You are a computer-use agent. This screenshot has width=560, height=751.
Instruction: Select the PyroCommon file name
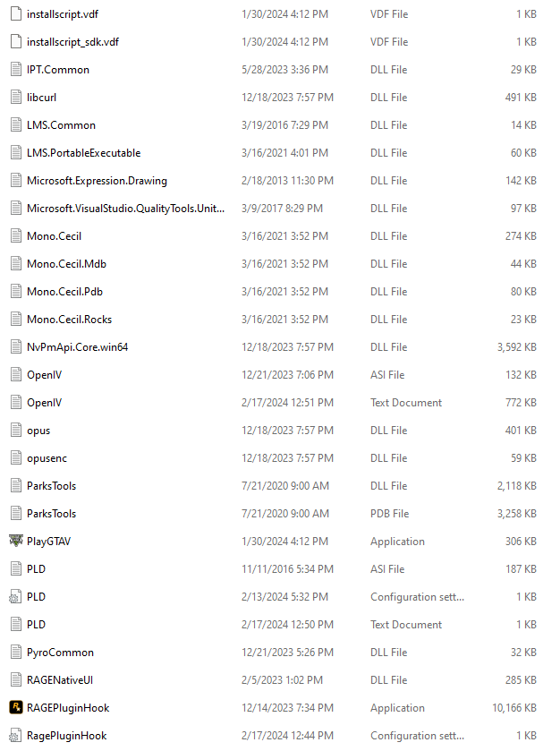pyautogui.click(x=60, y=652)
